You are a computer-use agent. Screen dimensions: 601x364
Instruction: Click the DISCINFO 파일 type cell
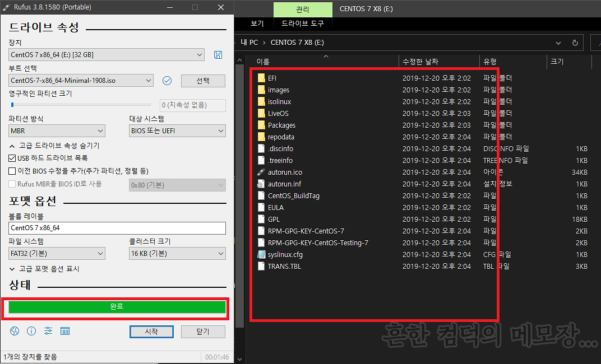tap(506, 148)
